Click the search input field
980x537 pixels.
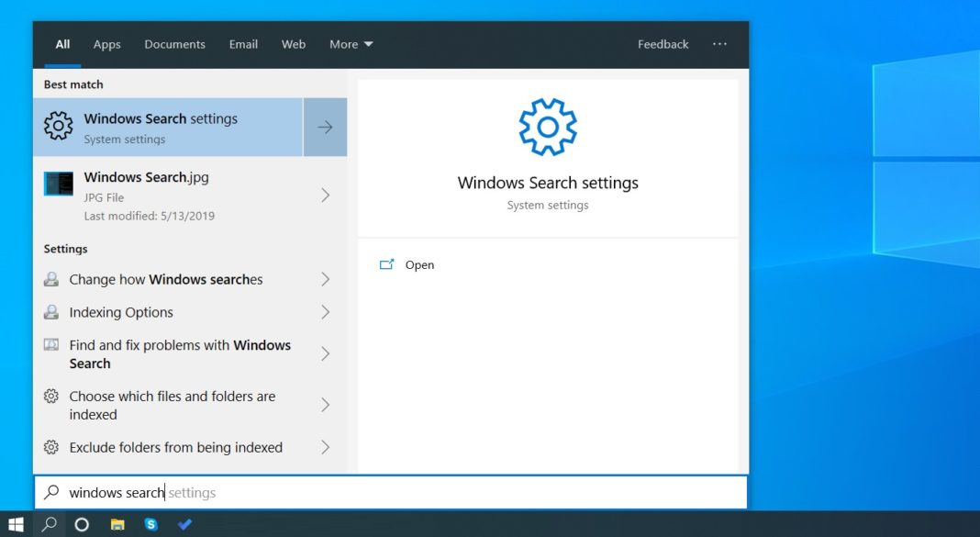(x=275, y=492)
